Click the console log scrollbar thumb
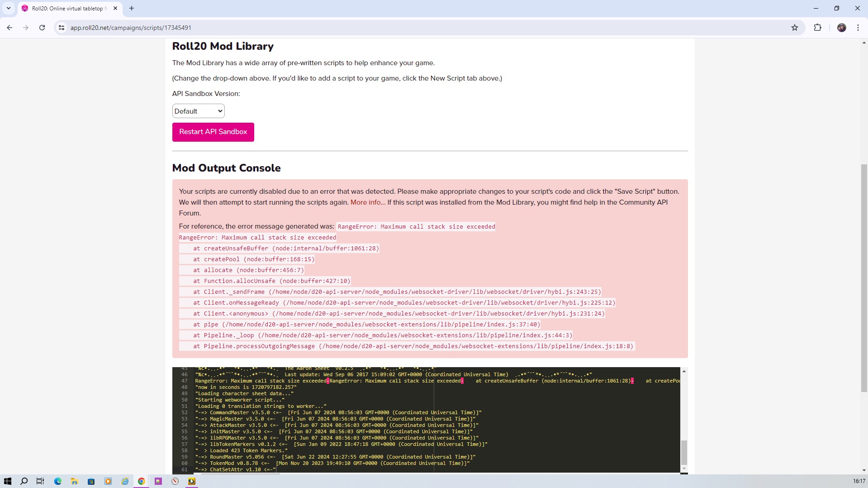This screenshot has width=868, height=488. pos(684,452)
